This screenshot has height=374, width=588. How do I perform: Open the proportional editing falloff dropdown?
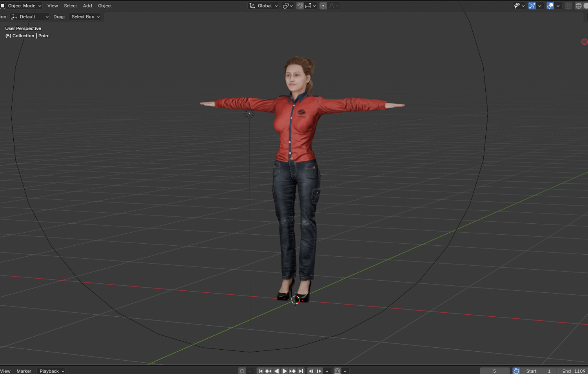(334, 6)
